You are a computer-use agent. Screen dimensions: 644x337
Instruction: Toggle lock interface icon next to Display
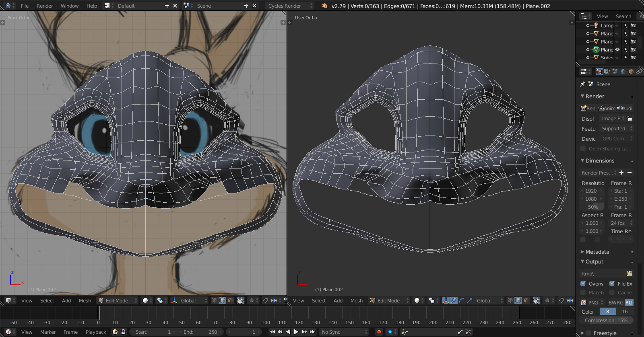pos(630,118)
